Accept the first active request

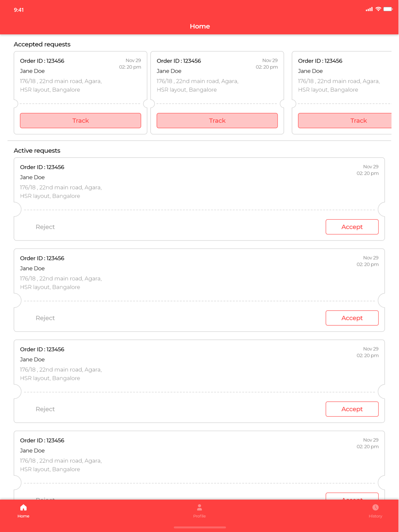click(352, 227)
